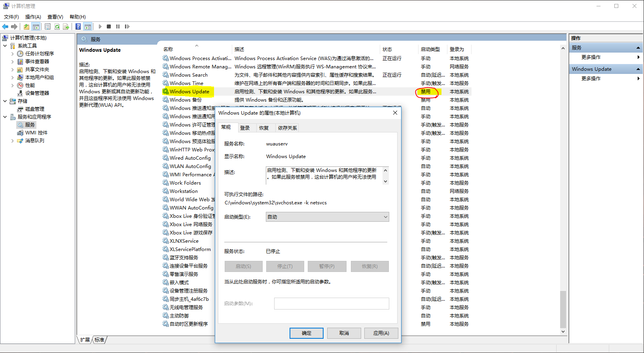
Task: Click 更多操作 under the 服务 section
Action: click(591, 57)
